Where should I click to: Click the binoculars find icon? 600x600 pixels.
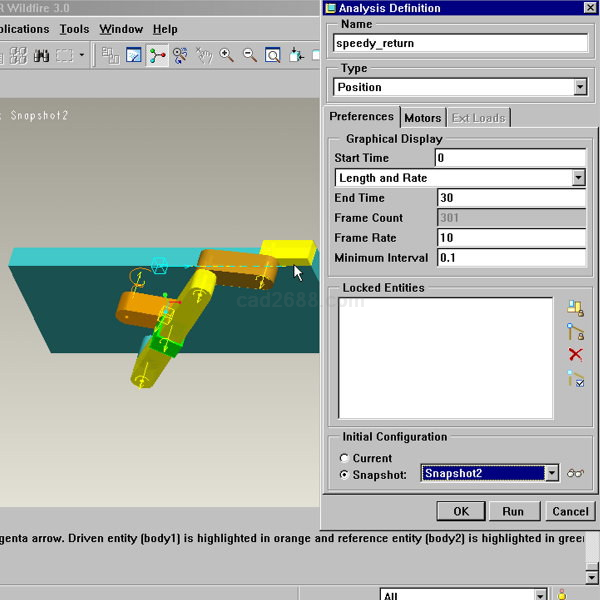coord(42,56)
